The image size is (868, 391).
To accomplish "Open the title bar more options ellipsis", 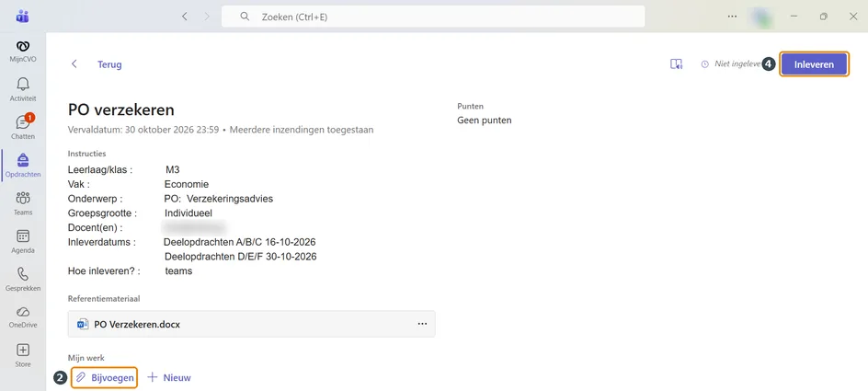I will point(732,17).
